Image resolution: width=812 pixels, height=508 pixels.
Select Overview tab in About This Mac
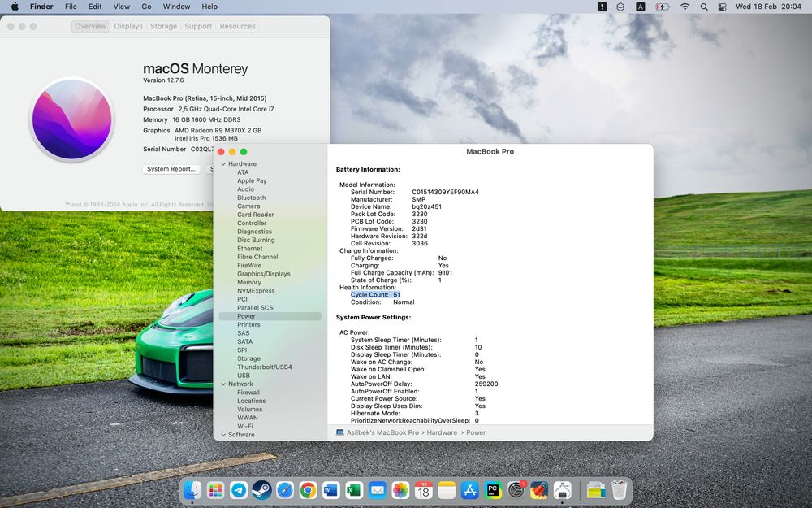click(x=91, y=26)
